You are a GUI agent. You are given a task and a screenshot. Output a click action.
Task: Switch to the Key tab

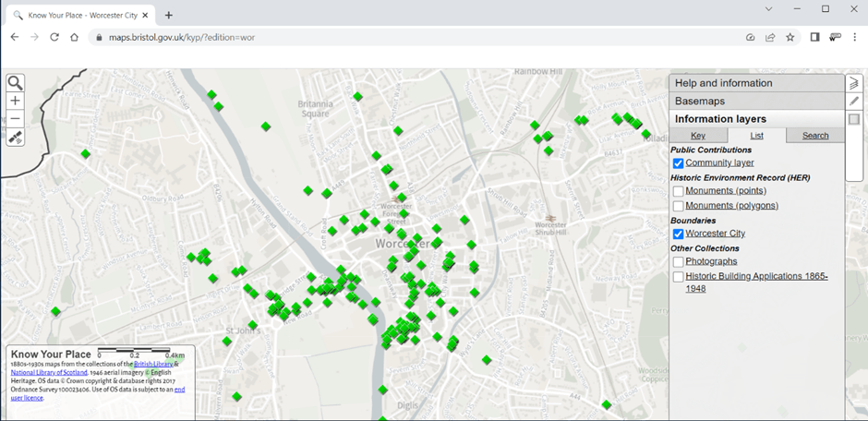coord(698,136)
